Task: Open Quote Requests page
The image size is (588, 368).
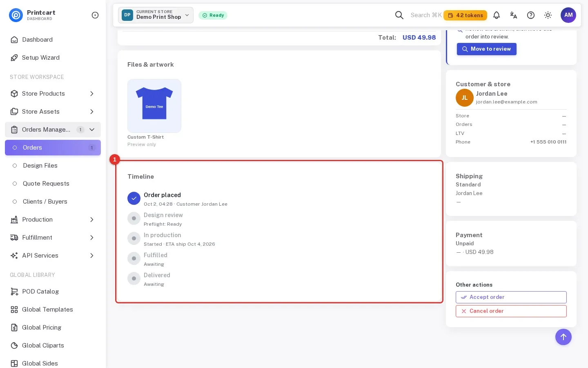Action: click(x=53, y=184)
